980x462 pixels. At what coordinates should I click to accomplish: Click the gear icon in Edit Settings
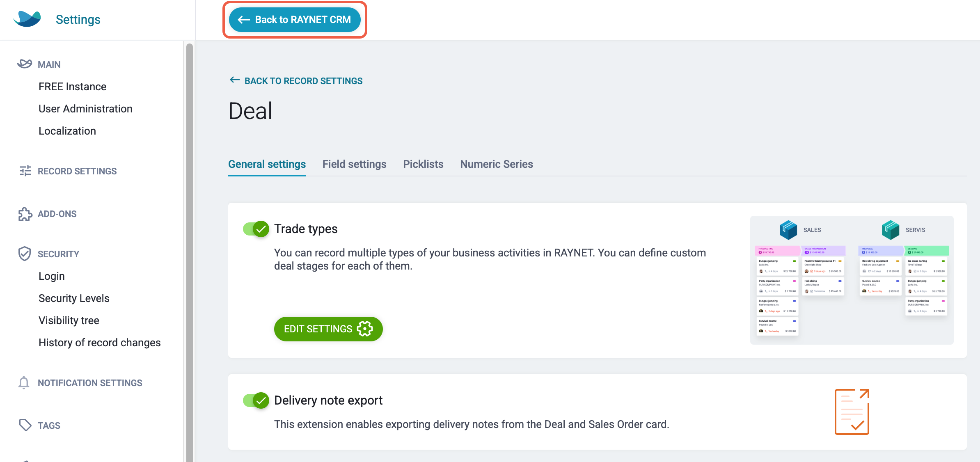365,329
